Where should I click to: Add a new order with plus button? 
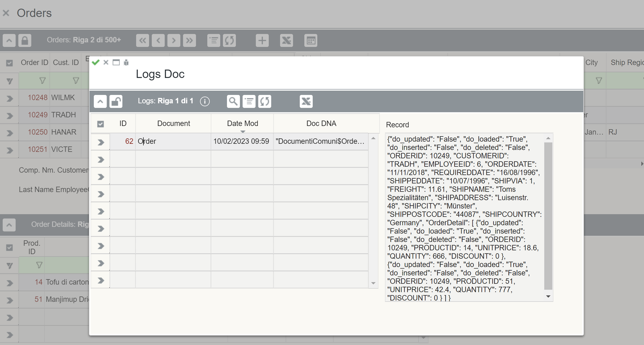262,41
